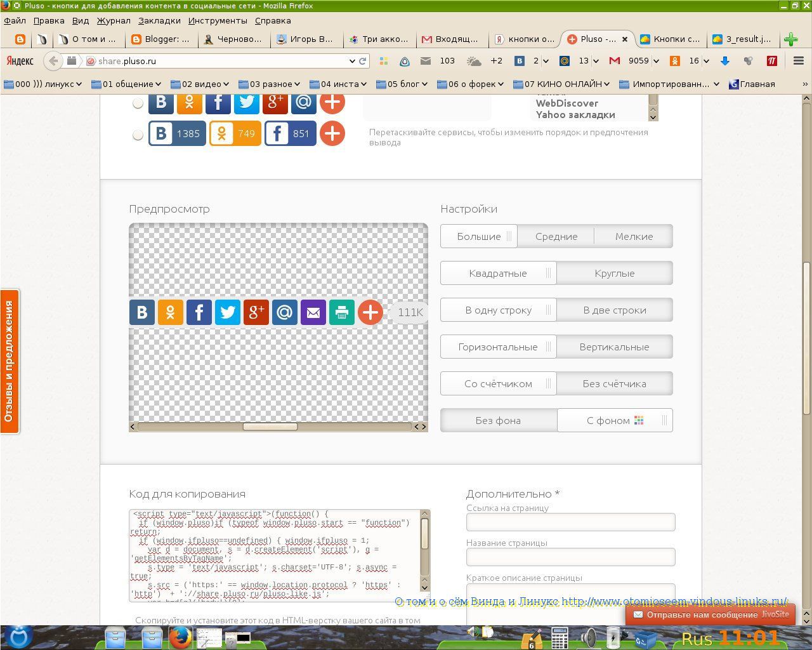Click the red plus more-services button in preview

370,312
